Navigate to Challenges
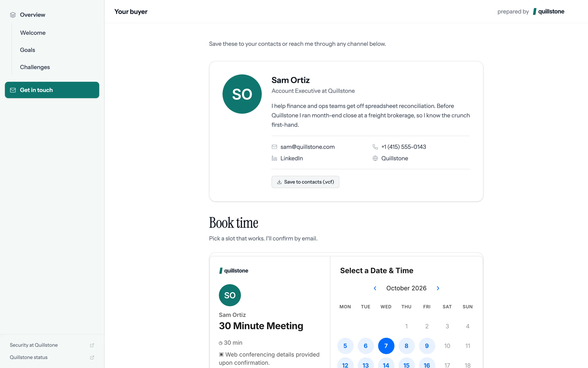588x368 pixels. click(x=35, y=67)
